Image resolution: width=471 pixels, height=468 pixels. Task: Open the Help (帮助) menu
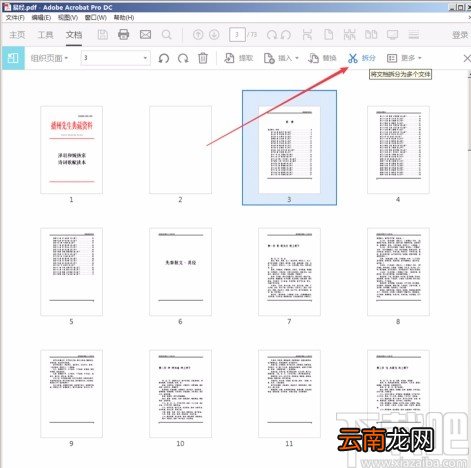tap(124, 17)
